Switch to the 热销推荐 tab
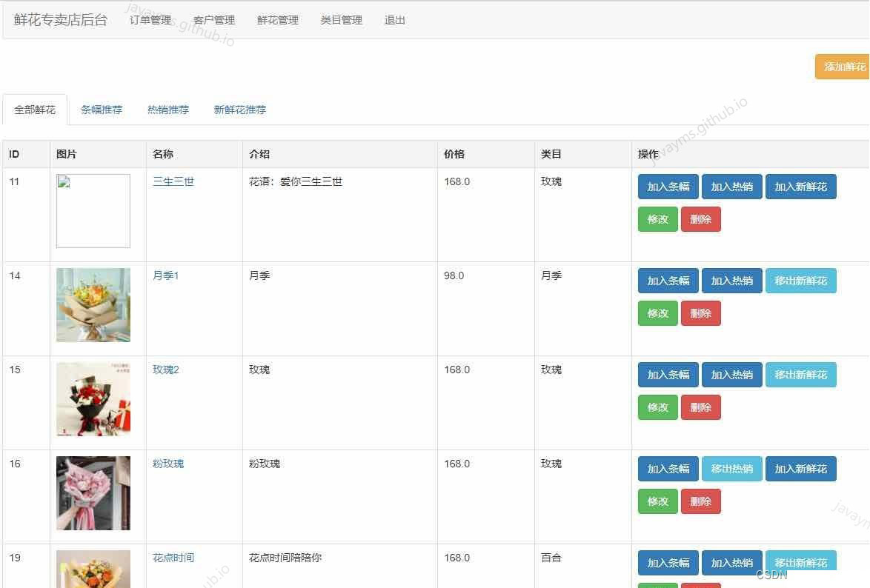Image resolution: width=870 pixels, height=588 pixels. tap(167, 109)
